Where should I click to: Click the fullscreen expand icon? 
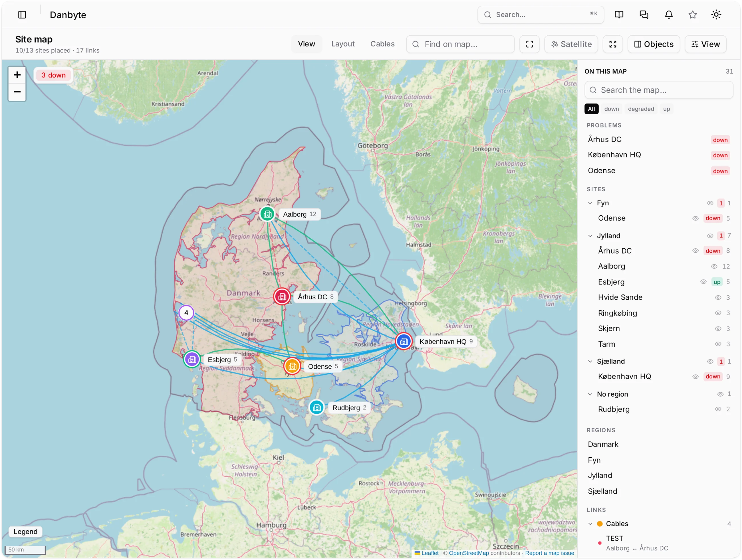point(612,44)
